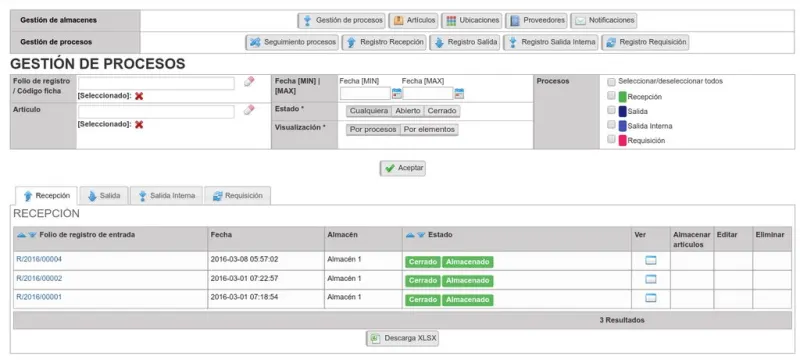Check the Salida process checkbox
Viewport: 800px width, 363px height.
coord(611,110)
